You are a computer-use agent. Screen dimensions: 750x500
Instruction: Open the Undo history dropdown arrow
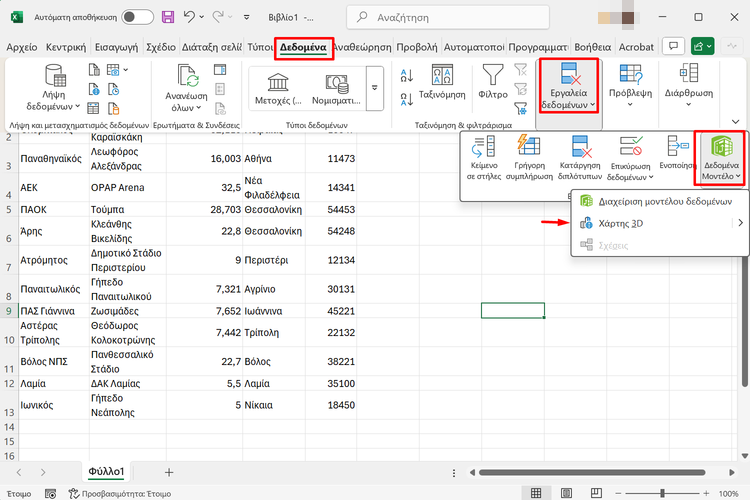coord(201,17)
